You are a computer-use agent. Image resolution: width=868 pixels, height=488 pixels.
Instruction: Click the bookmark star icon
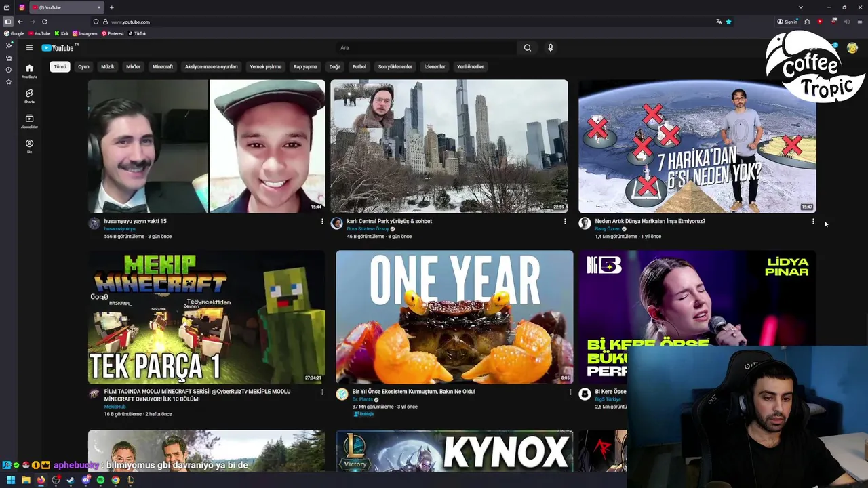(x=728, y=22)
